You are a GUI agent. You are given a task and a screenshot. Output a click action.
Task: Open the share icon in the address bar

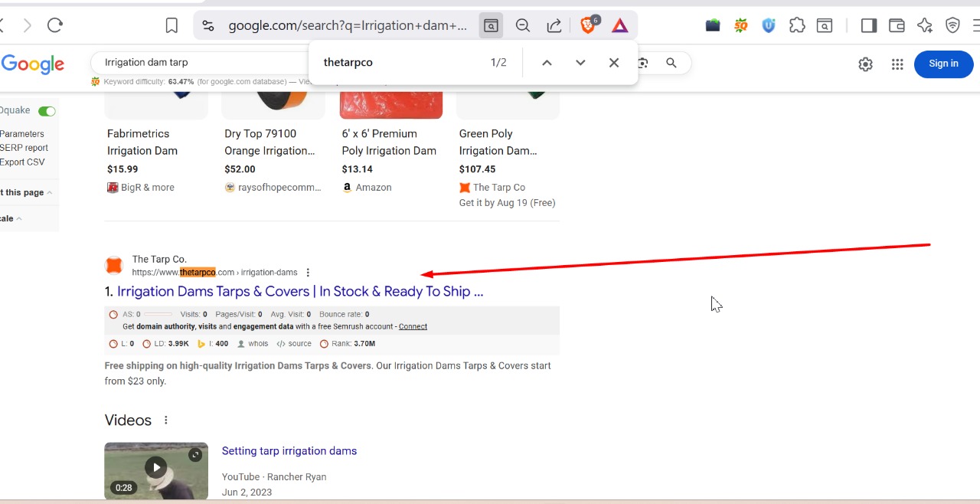coord(554,25)
